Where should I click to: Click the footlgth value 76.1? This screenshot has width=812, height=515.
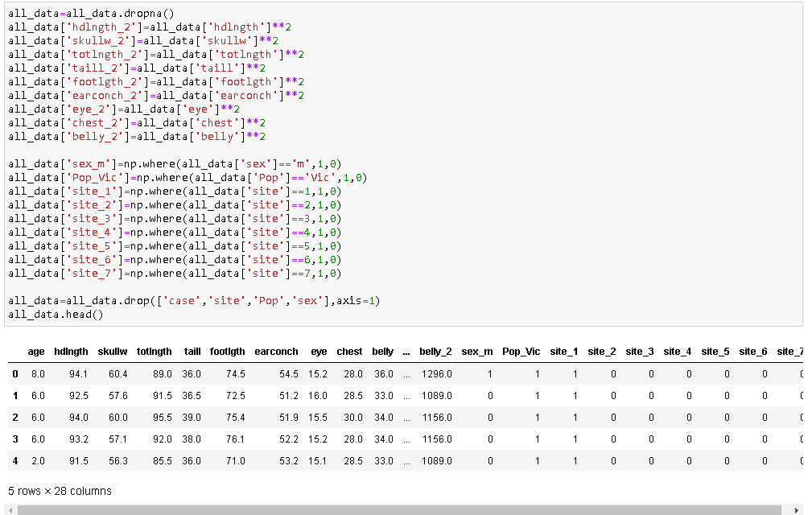(236, 439)
